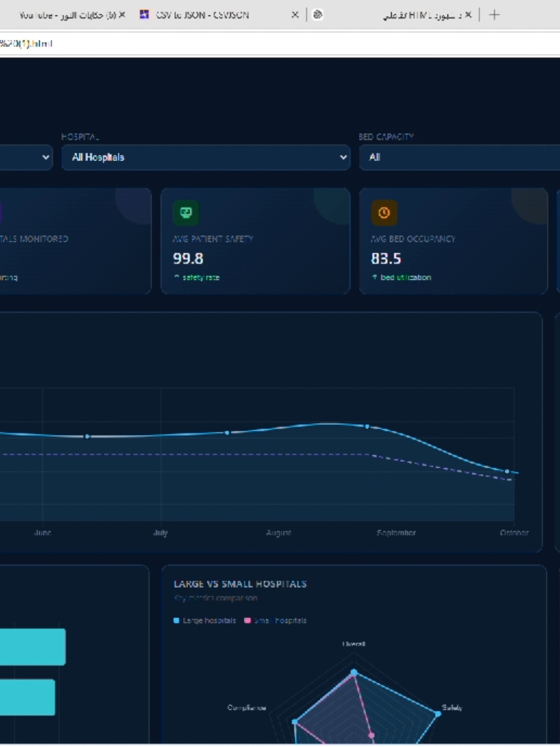Click the safety rate trend arrow indicator
560x747 pixels.
pos(177,278)
